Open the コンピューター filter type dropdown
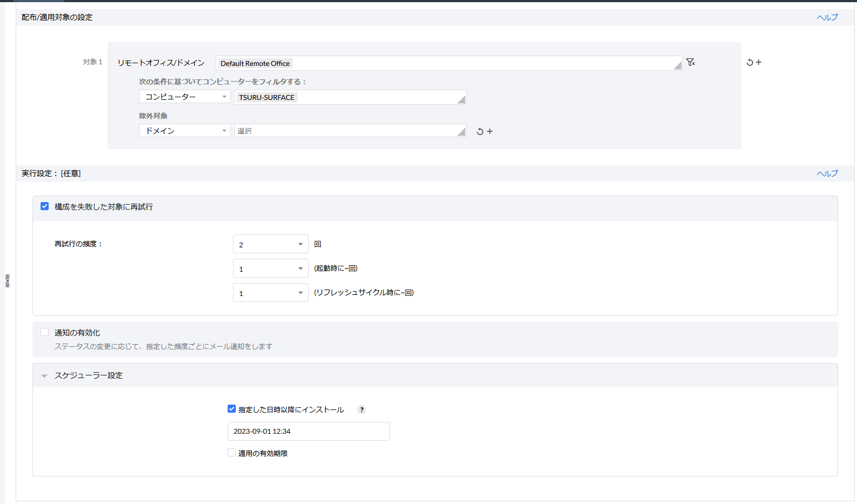857x504 pixels. pos(185,97)
